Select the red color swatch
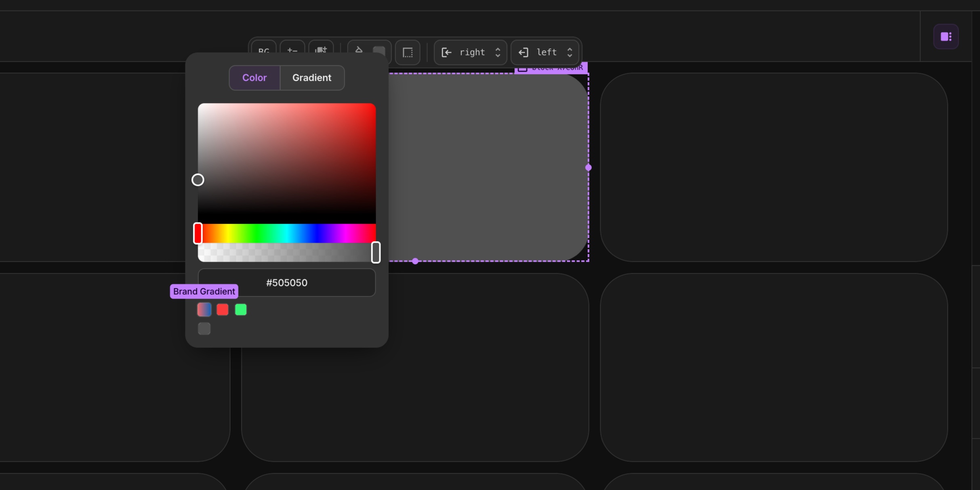 coord(222,310)
